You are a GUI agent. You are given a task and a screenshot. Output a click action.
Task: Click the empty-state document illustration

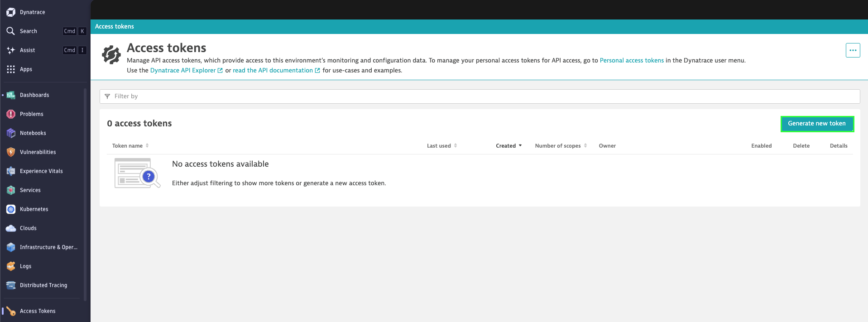[x=137, y=173]
